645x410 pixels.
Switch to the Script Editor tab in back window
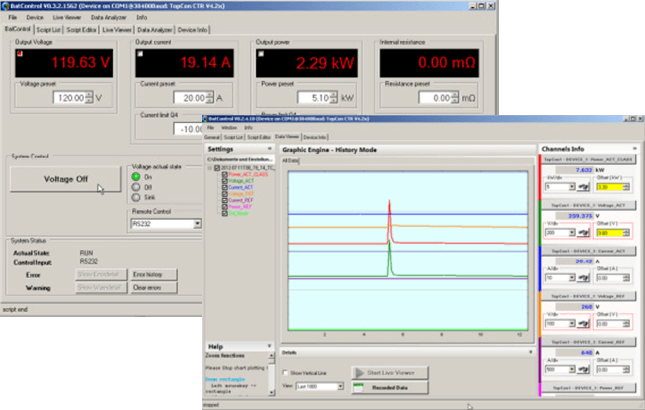tap(81, 30)
